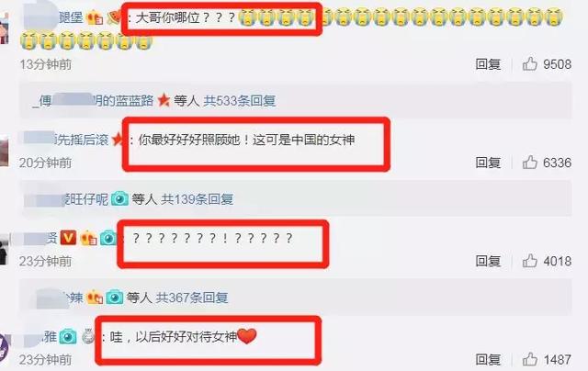
Task: Expand the 共139条回复 replies thread
Action: click(x=198, y=199)
